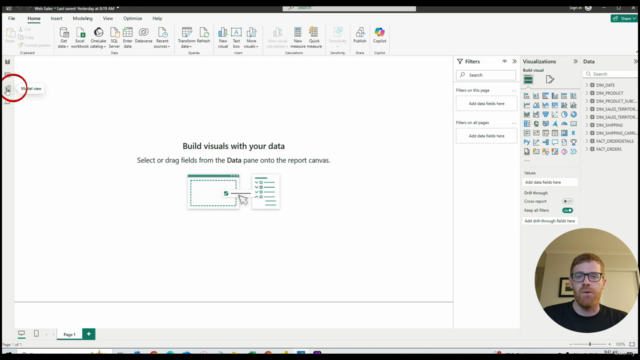Select the Azure map visual
Viewport: 640px width, 360px height.
[555, 124]
